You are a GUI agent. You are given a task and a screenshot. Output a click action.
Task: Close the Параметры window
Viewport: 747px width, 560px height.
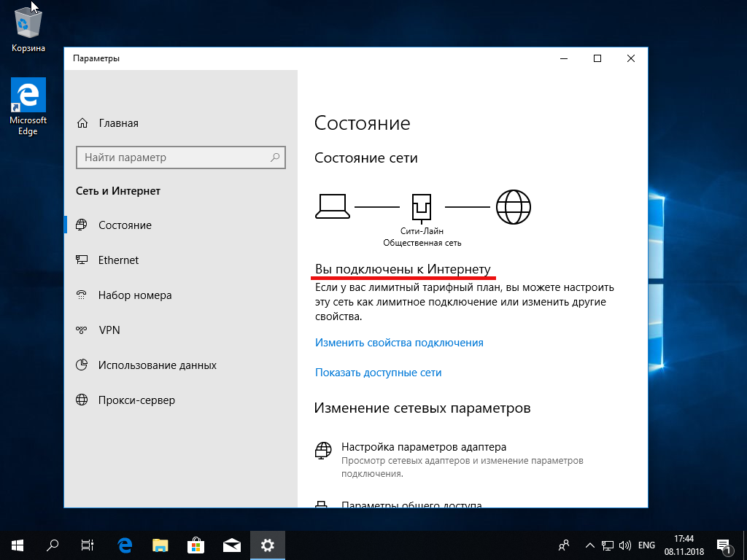[631, 58]
